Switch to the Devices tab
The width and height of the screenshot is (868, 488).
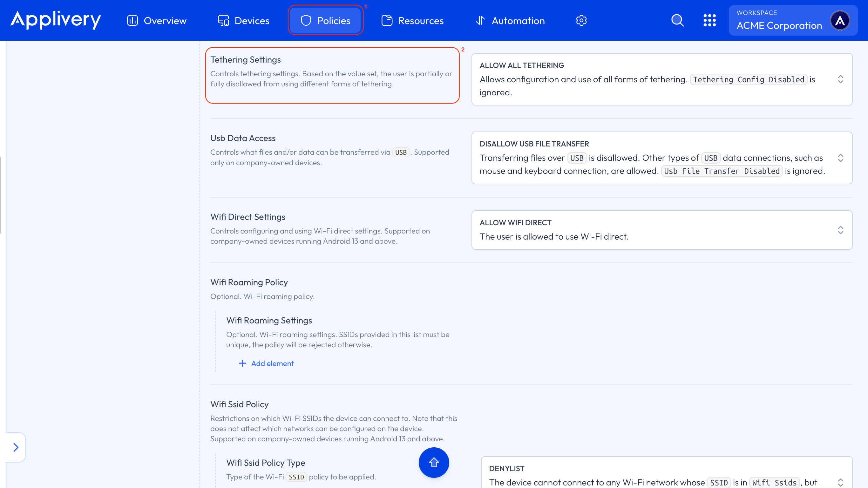[x=244, y=21]
